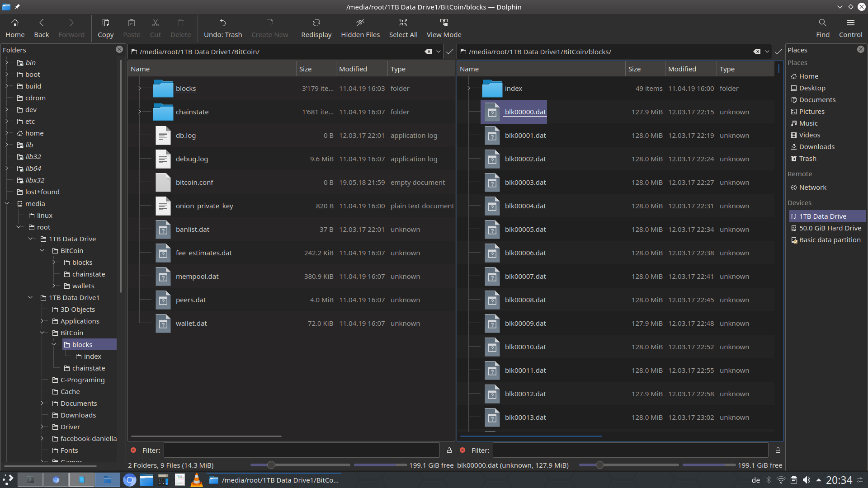Open right pane location history dropdown
Image resolution: width=868 pixels, height=488 pixels.
(x=767, y=52)
